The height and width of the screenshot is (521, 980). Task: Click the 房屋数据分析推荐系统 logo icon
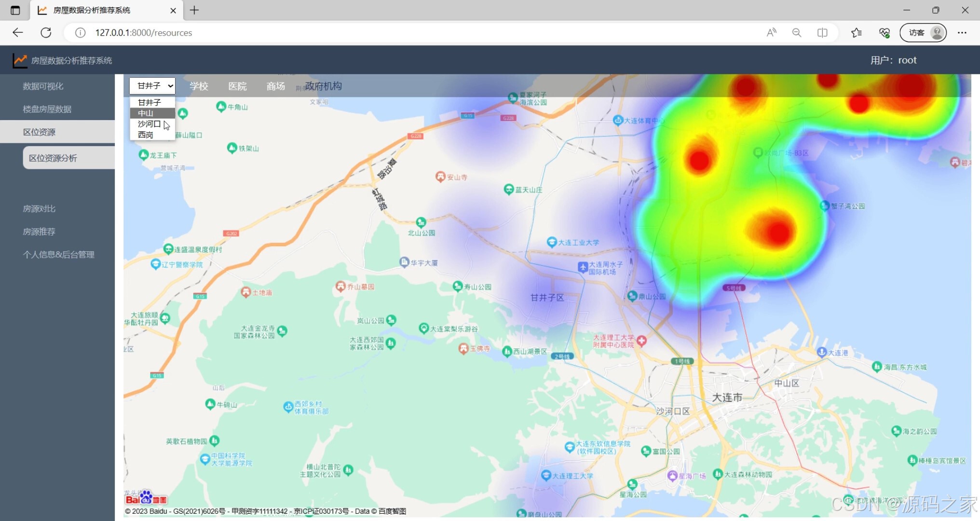click(19, 60)
